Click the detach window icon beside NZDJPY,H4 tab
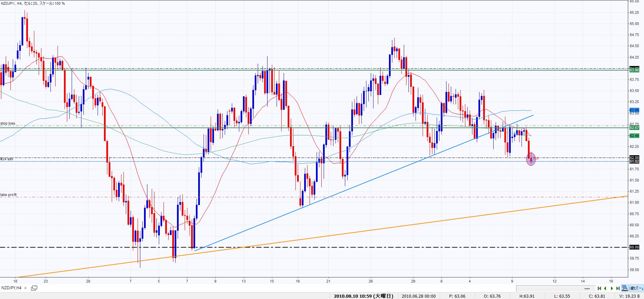 [34, 288]
